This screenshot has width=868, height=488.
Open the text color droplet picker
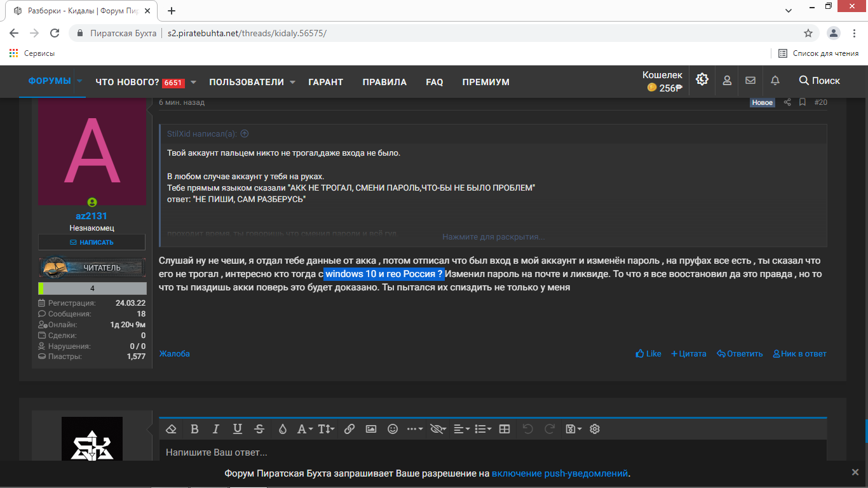283,429
